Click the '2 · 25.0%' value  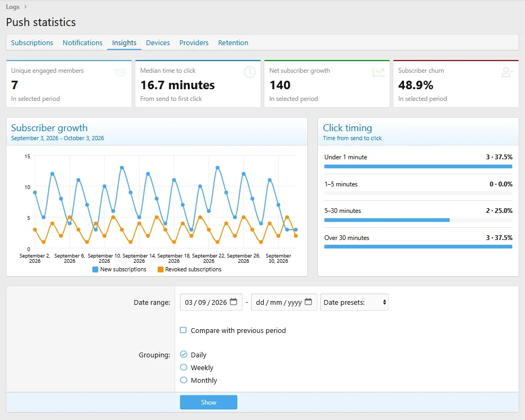(499, 210)
